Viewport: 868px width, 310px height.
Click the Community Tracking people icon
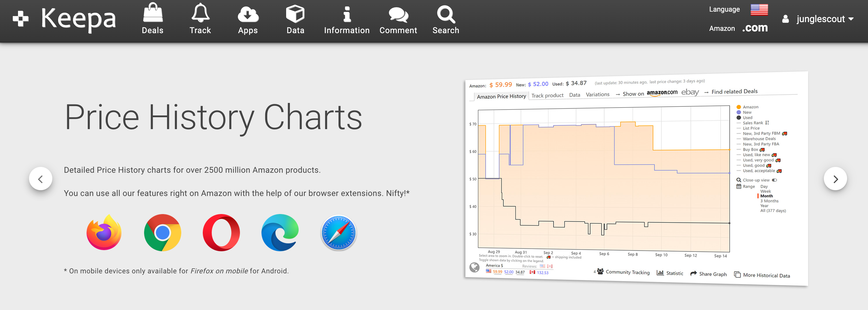click(600, 271)
